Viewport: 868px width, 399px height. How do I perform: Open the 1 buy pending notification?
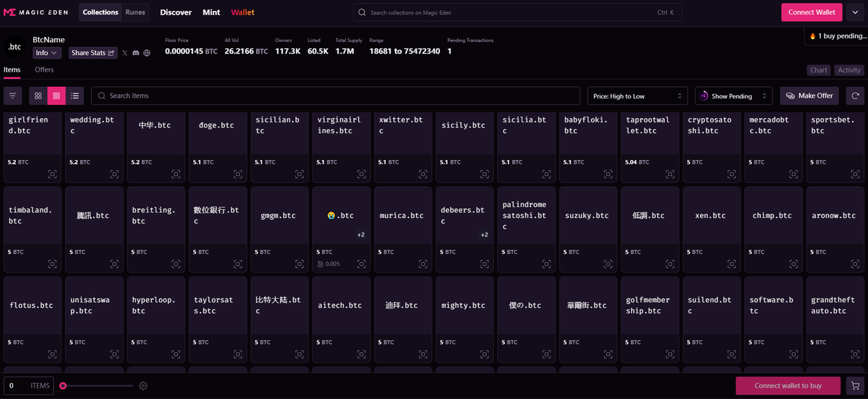tap(836, 36)
